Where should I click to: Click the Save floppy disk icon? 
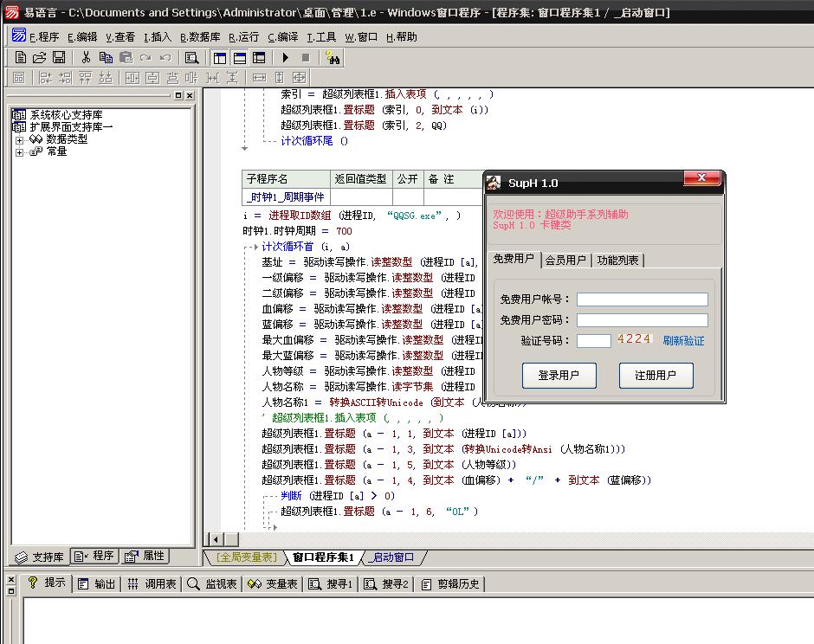pos(59,58)
